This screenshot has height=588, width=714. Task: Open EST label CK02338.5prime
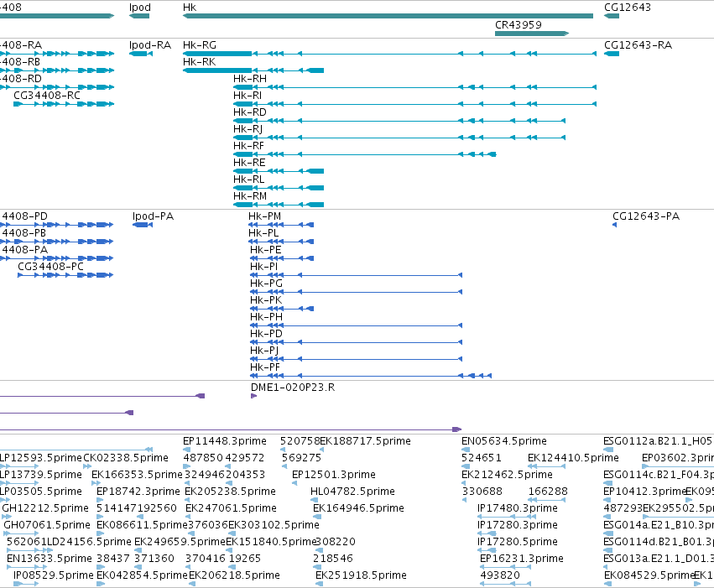point(126,458)
